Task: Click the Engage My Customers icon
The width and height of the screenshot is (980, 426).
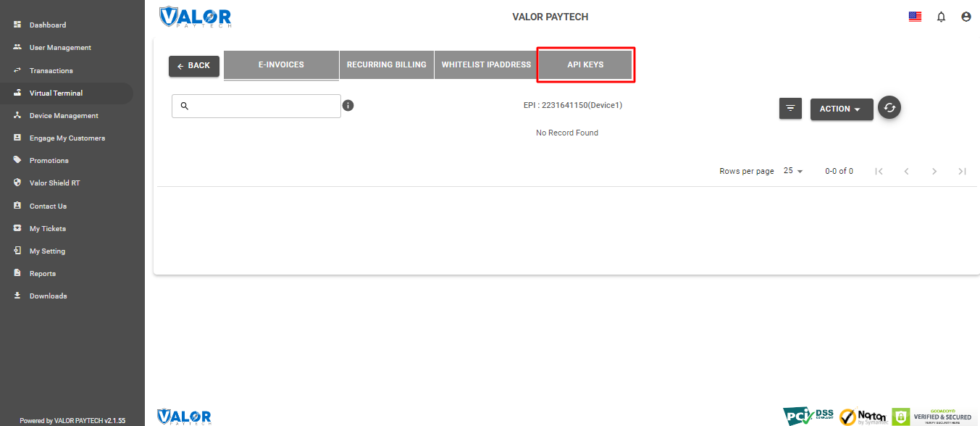Action: 17,138
